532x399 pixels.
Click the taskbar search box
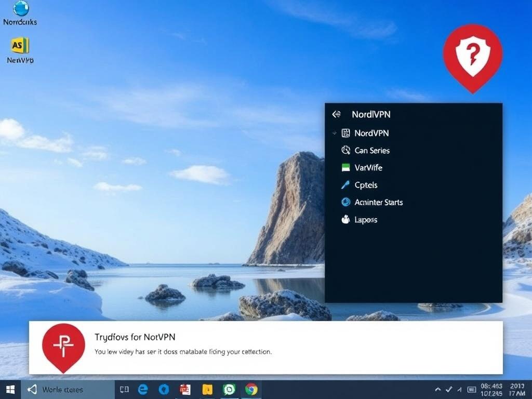coord(68,390)
